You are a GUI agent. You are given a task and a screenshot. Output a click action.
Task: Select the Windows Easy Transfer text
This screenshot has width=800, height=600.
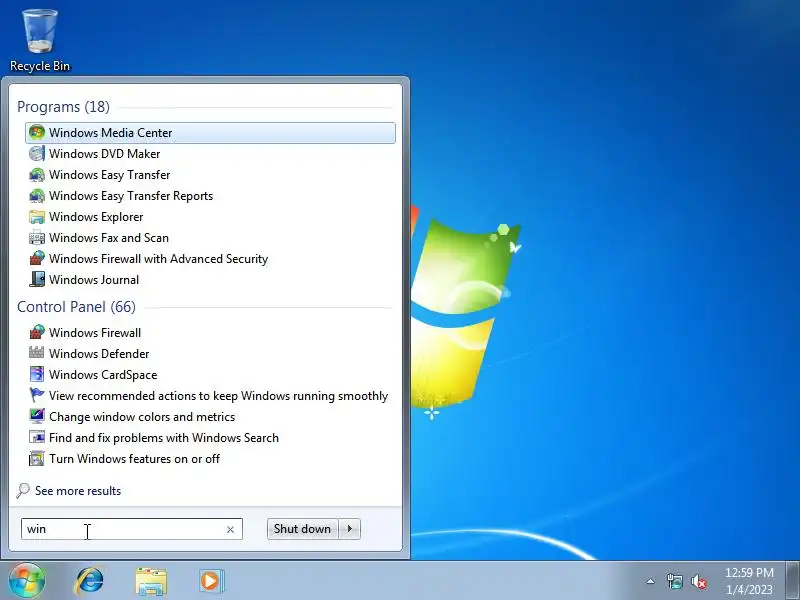point(110,174)
